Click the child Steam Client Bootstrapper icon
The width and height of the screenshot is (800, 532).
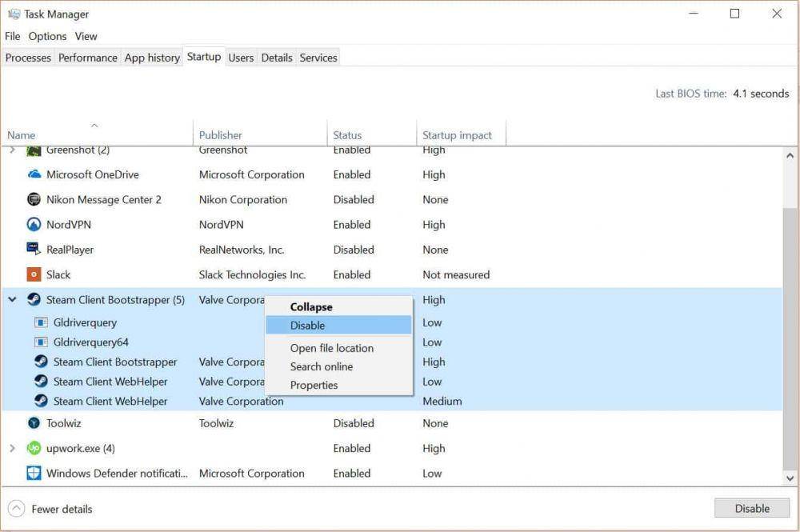41,362
